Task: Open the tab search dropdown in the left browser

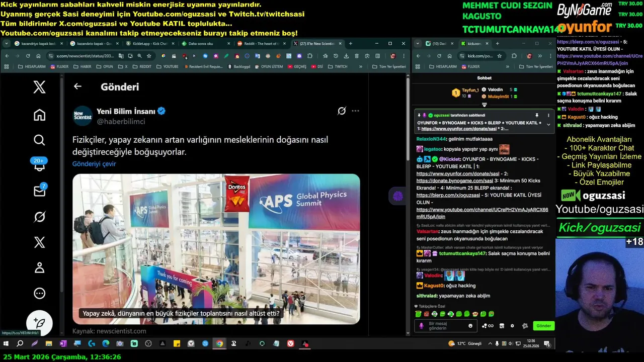Action: [6, 44]
